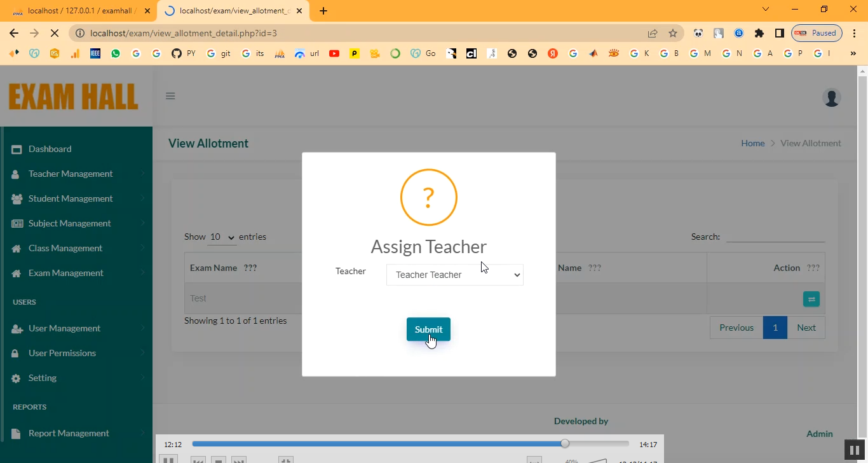Click the table Search input field
This screenshot has height=463, width=868.
point(775,237)
